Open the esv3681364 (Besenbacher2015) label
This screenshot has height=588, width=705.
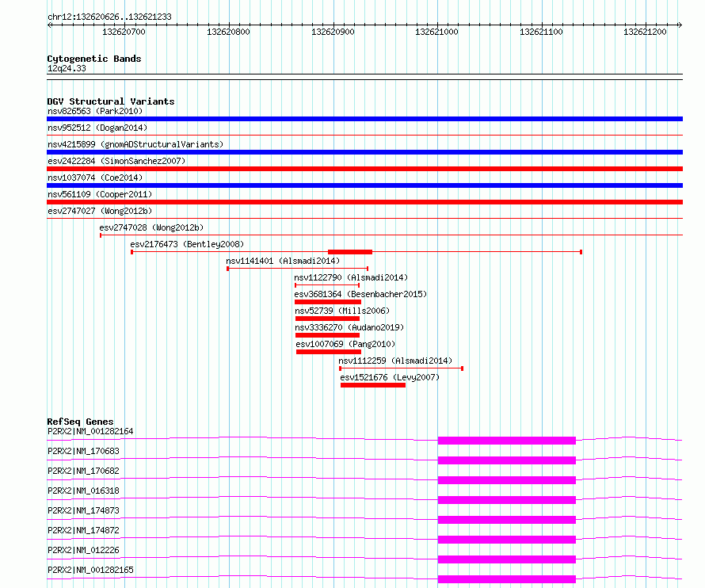click(360, 294)
